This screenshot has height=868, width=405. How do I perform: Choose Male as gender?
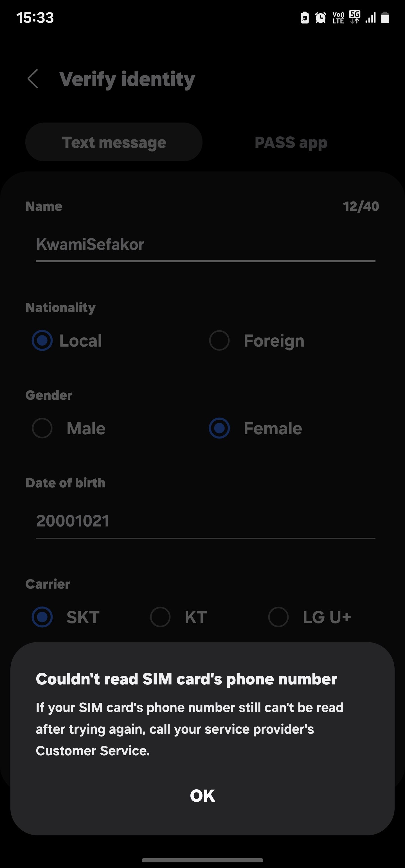click(42, 428)
